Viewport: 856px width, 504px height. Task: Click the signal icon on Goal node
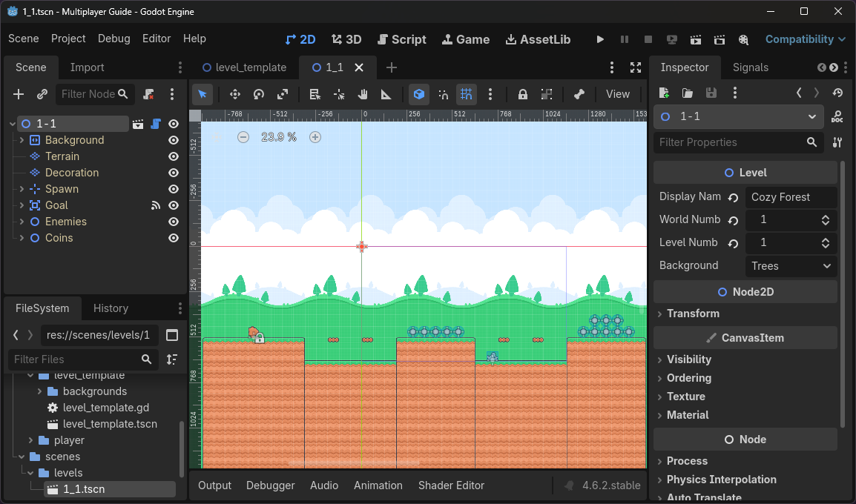[156, 205]
